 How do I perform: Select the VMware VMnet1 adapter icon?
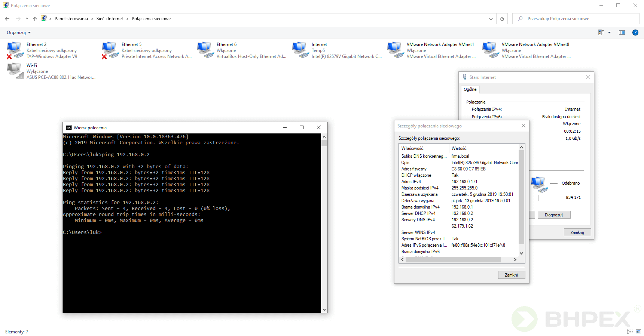coord(395,50)
